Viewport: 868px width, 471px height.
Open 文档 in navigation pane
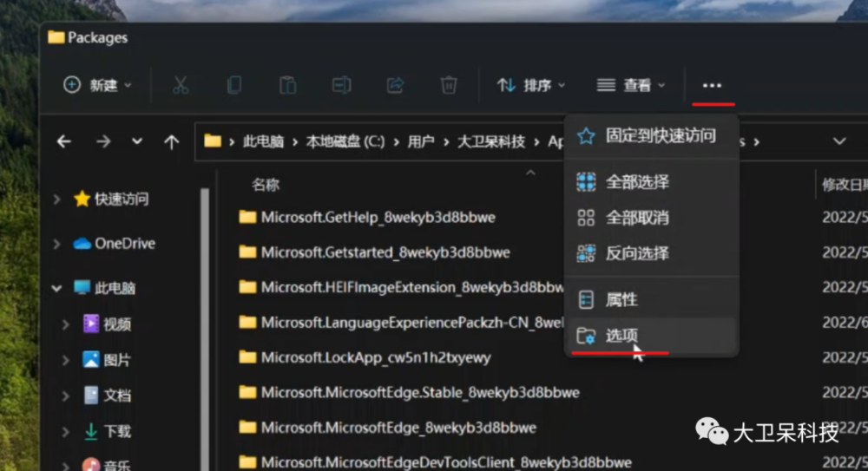[107, 396]
